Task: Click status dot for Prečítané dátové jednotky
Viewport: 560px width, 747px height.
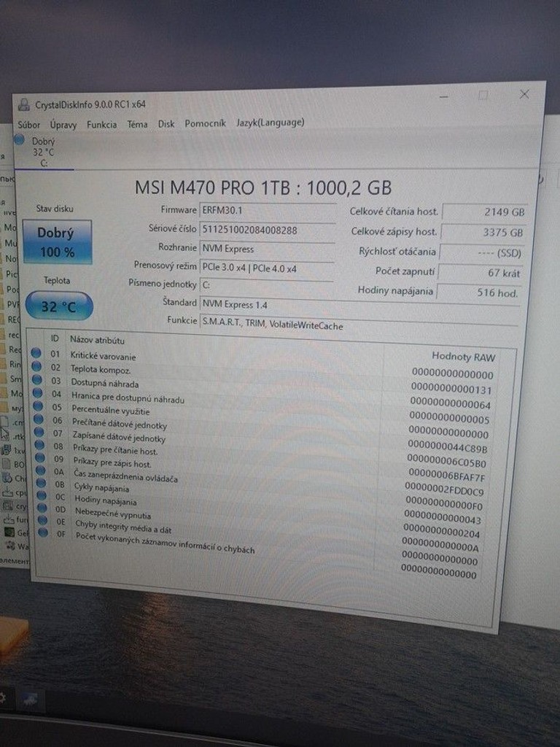Action: 39,419
